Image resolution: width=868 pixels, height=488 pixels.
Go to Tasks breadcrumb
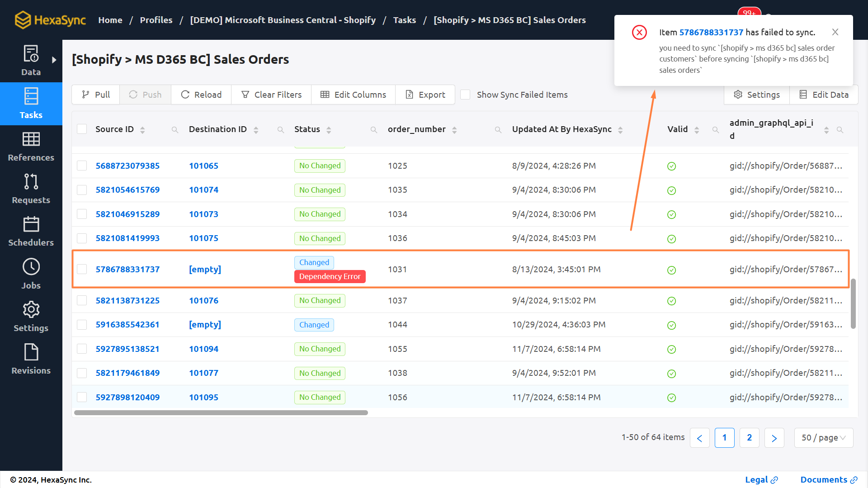point(405,20)
